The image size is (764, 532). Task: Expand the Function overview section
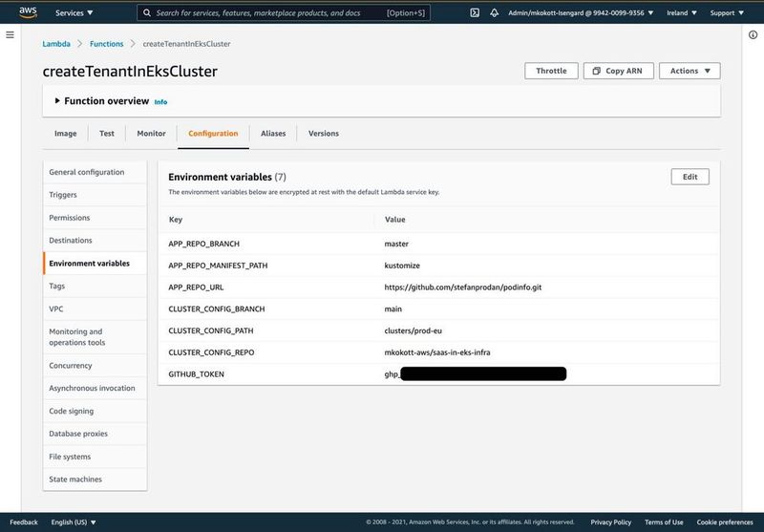coord(57,101)
